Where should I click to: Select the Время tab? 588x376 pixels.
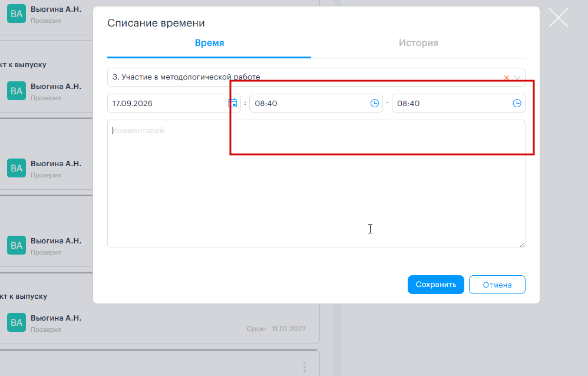click(209, 43)
